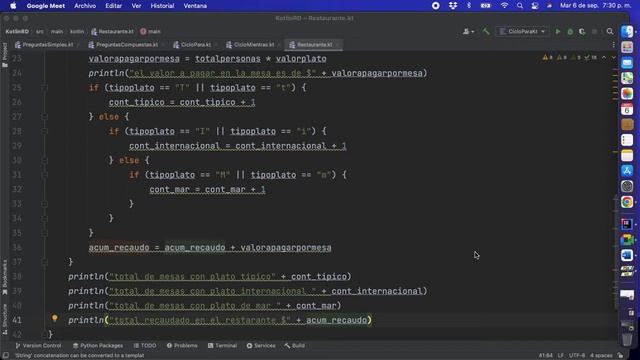Open the Problems tool window
This screenshot has width=640, height=360.
(x=182, y=346)
